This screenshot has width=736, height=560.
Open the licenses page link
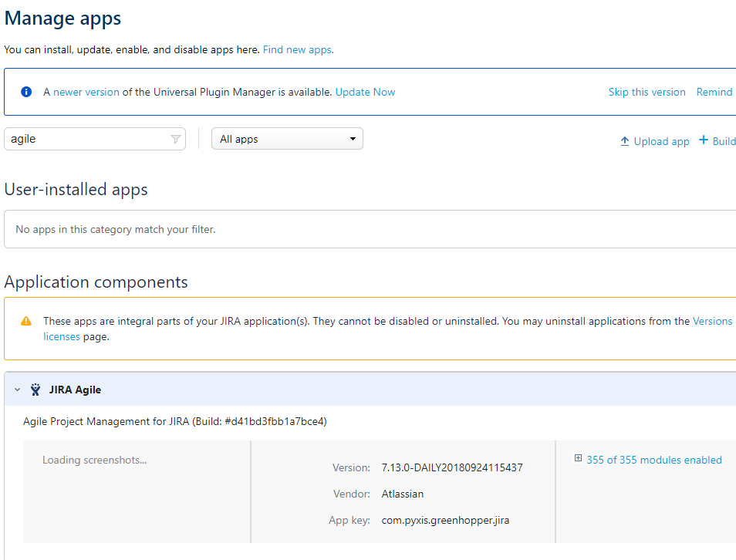coord(62,336)
